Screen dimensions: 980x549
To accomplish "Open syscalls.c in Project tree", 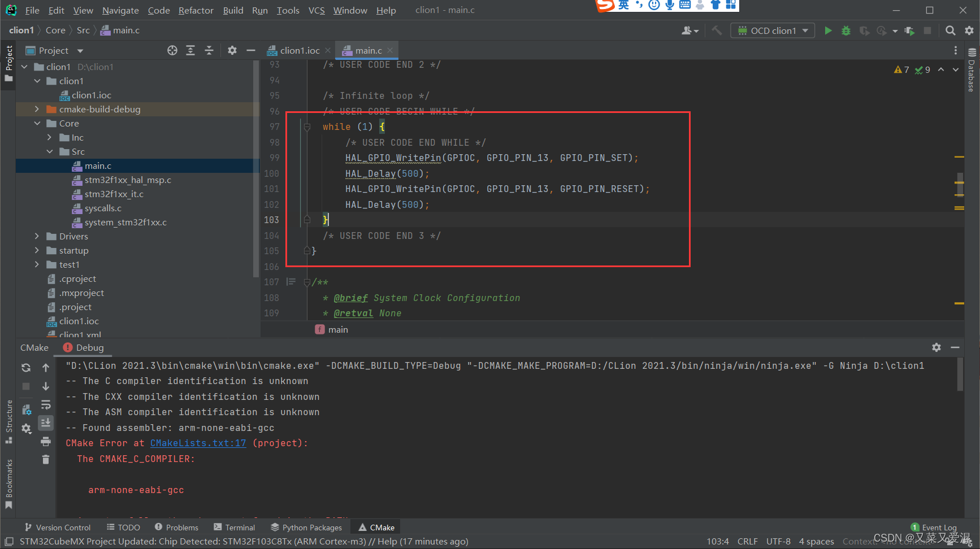I will click(103, 208).
